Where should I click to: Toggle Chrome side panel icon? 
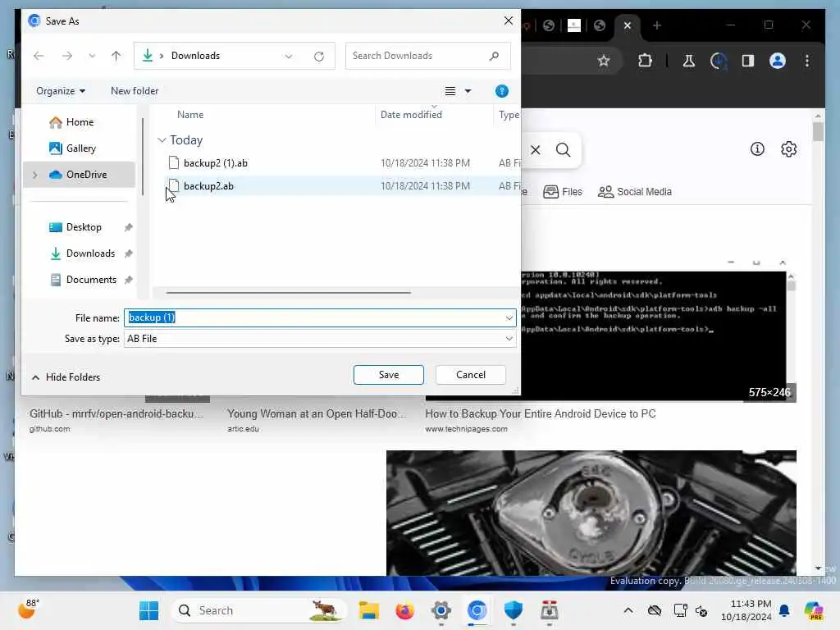748,61
